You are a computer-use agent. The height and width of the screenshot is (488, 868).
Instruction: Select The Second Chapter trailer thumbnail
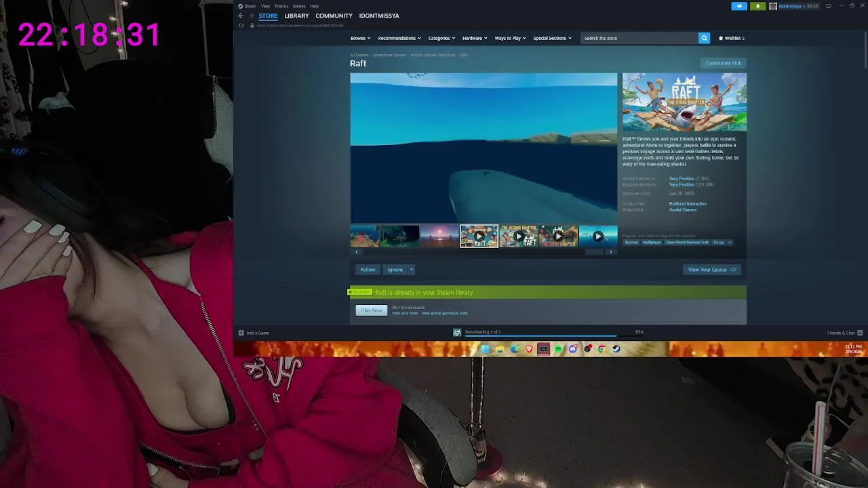coord(519,236)
